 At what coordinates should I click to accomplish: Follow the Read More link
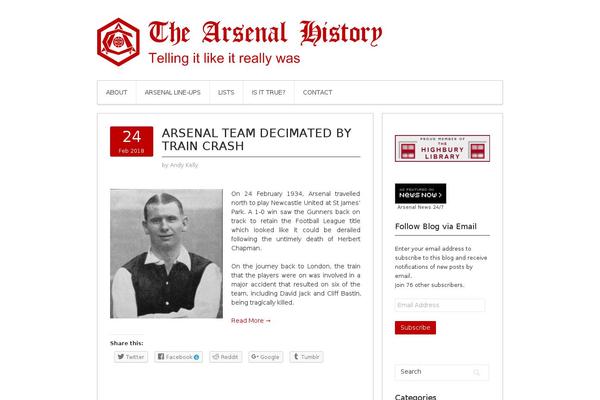[x=251, y=320]
